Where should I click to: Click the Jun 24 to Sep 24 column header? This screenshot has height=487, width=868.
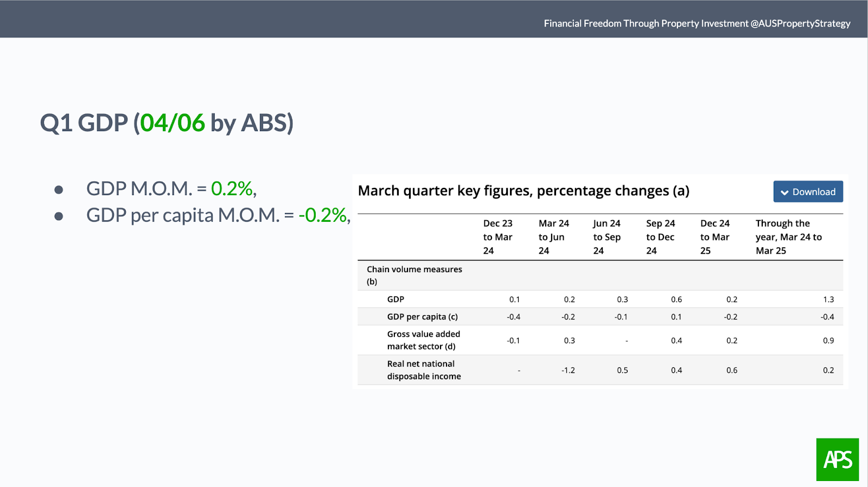pyautogui.click(x=607, y=237)
